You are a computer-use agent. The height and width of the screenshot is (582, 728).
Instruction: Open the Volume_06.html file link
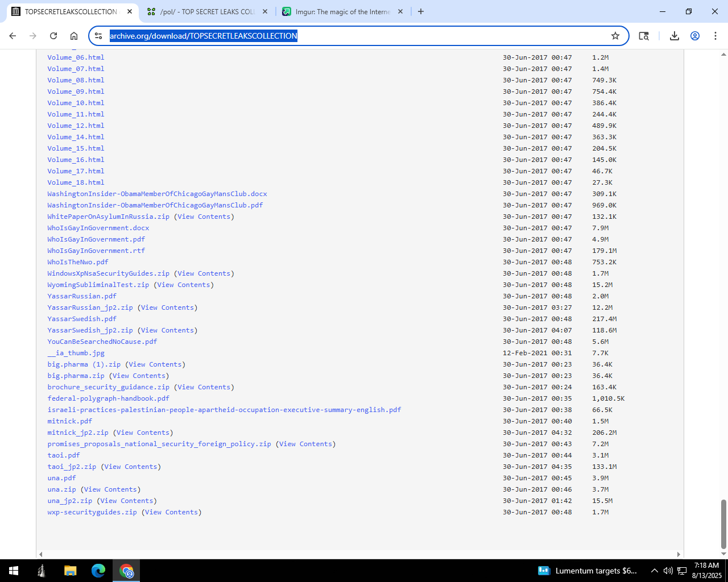tap(76, 57)
